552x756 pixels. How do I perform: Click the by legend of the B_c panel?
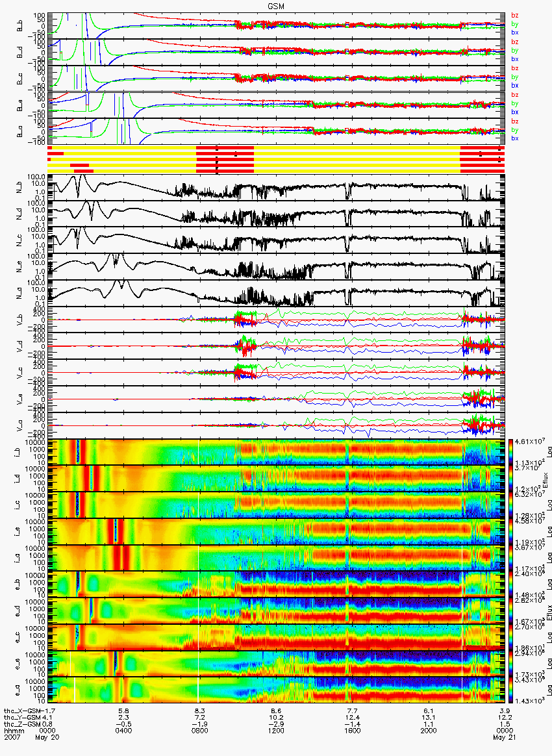coord(515,77)
